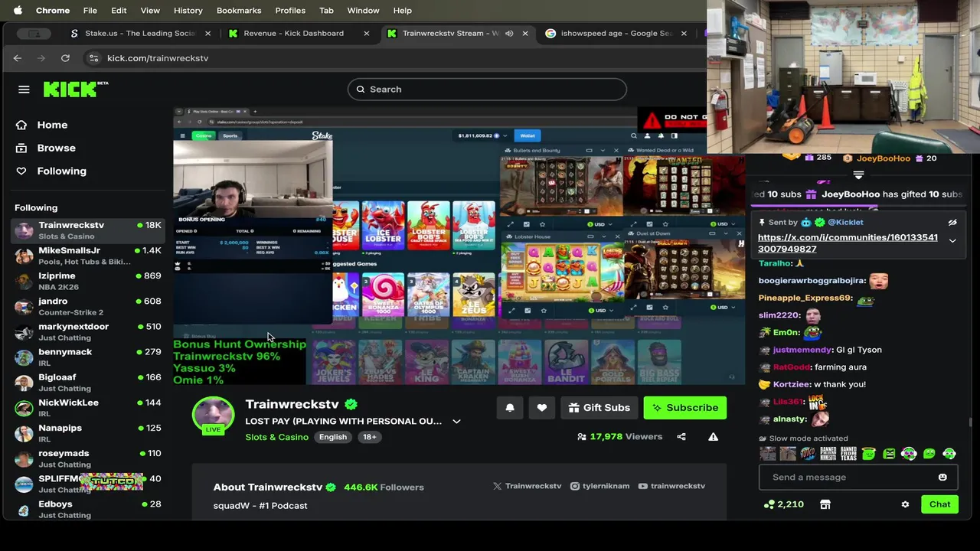View site information icon in address bar
The width and height of the screenshot is (980, 551).
click(93, 58)
